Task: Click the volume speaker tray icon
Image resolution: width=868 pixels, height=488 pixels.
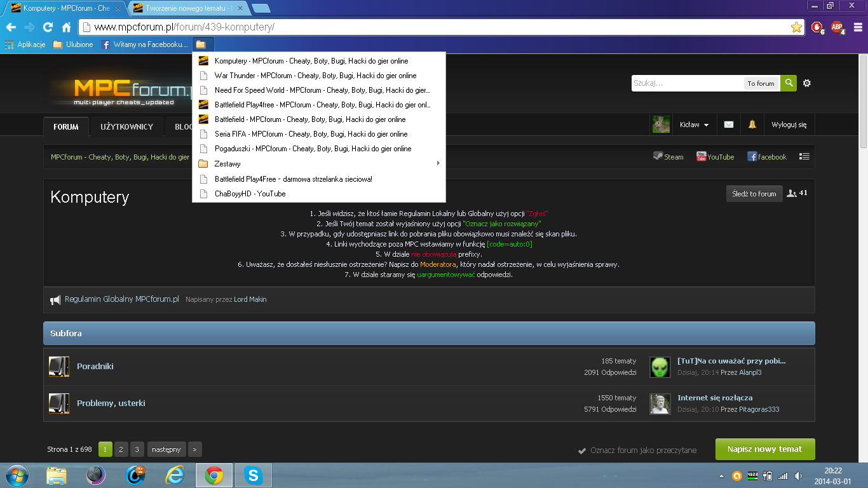Action: pyautogui.click(x=798, y=475)
